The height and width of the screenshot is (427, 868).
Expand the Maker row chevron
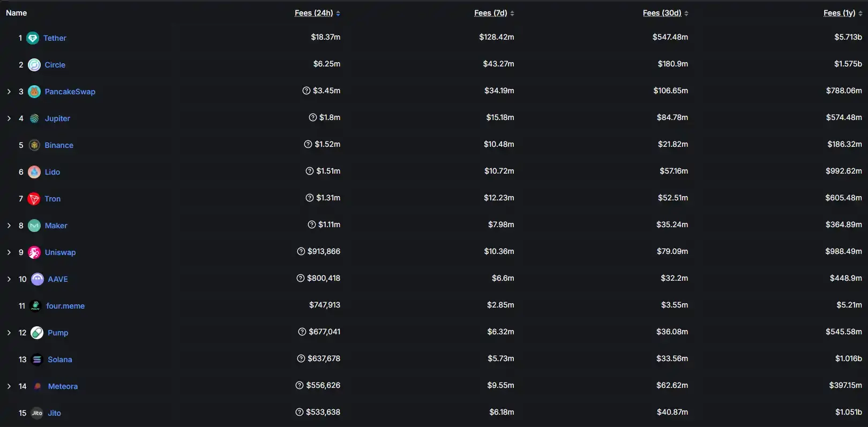tap(9, 226)
